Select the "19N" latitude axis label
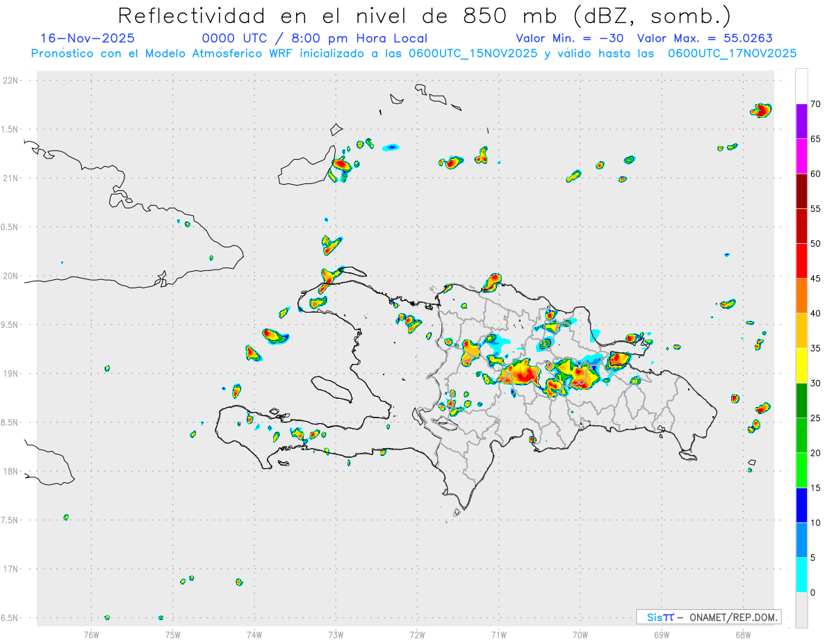 coord(12,374)
